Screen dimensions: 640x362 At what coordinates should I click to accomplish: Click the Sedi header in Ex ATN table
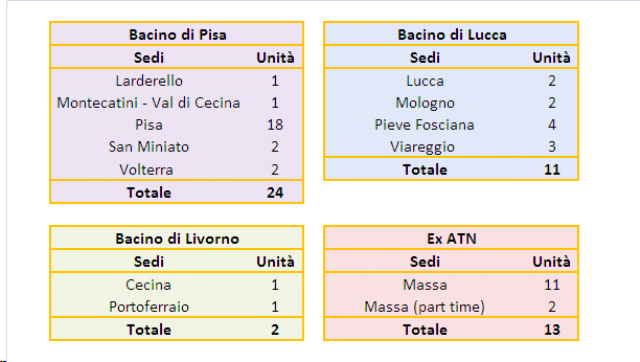click(425, 262)
